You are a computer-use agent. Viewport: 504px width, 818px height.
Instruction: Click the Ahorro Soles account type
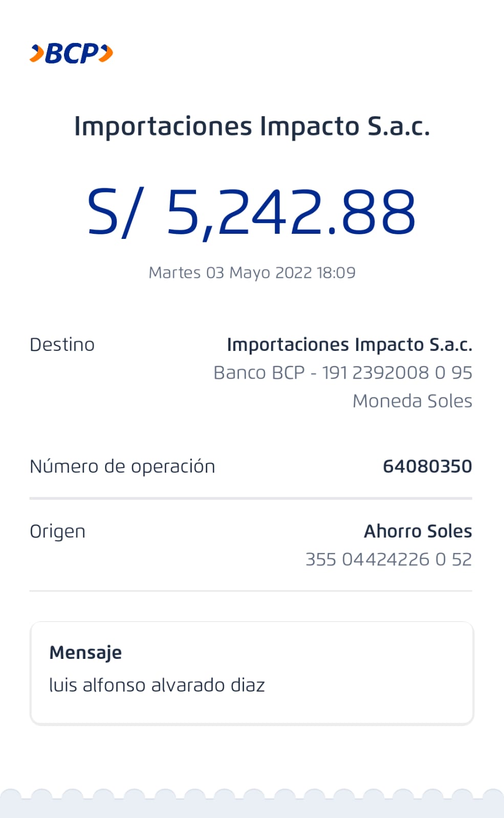pyautogui.click(x=418, y=532)
